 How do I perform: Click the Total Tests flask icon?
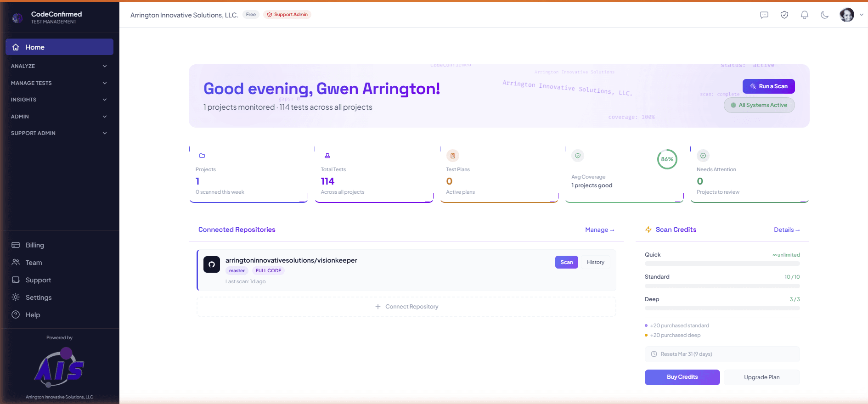coord(327,156)
